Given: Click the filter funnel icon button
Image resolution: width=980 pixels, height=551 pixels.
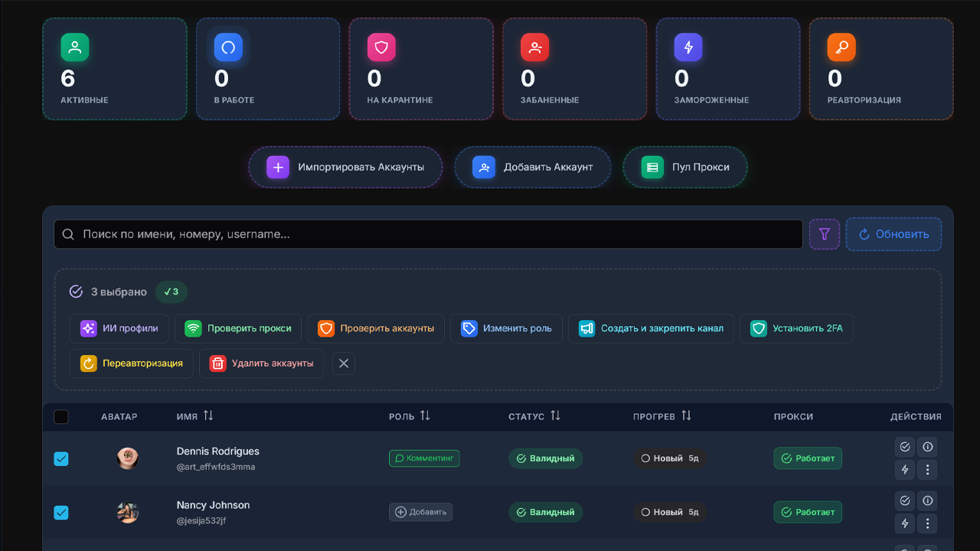Looking at the screenshot, I should tap(825, 234).
